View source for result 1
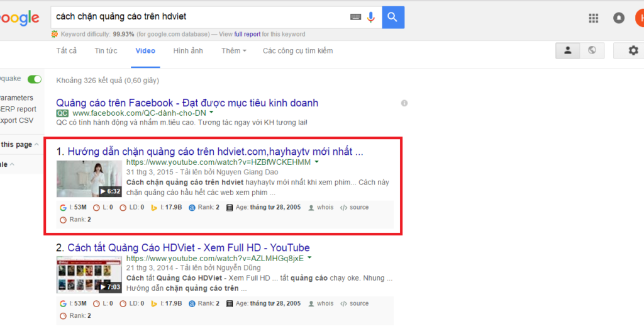 pos(354,207)
